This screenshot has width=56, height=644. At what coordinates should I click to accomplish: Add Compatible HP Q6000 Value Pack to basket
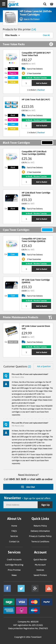[41, 83]
